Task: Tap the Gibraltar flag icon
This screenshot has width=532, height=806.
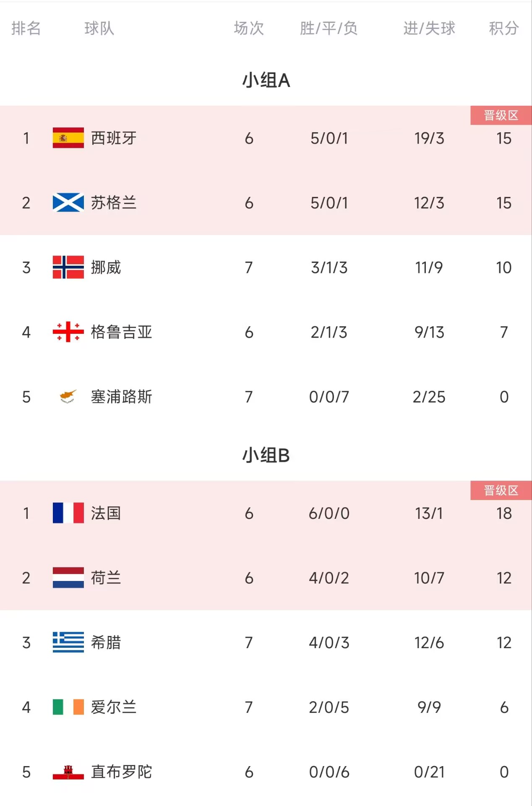Action: [x=68, y=772]
